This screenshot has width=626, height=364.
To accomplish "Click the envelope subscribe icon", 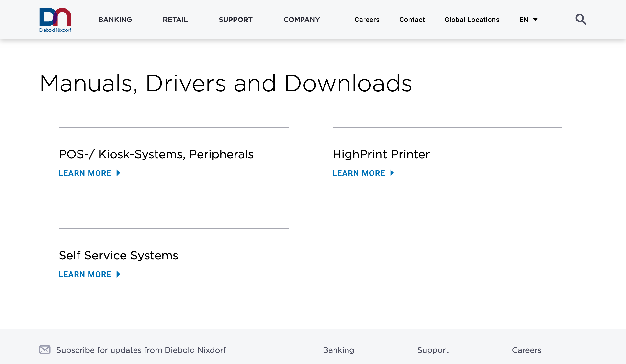I will pyautogui.click(x=45, y=350).
